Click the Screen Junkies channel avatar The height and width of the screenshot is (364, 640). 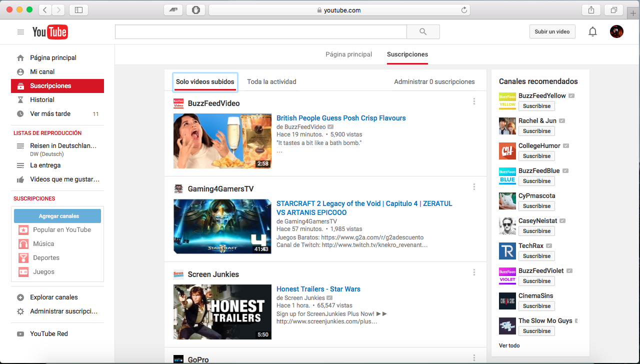click(178, 274)
